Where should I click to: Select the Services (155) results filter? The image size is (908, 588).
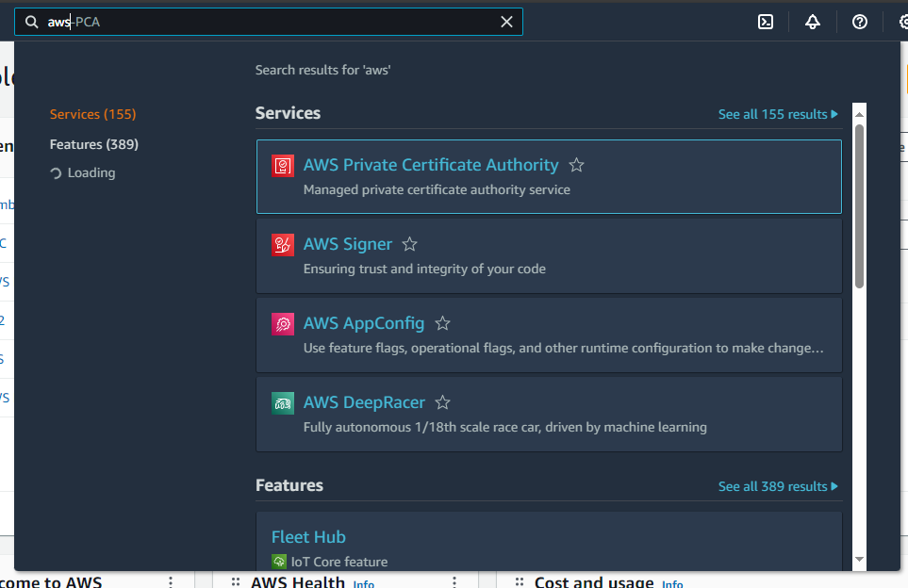(x=91, y=113)
